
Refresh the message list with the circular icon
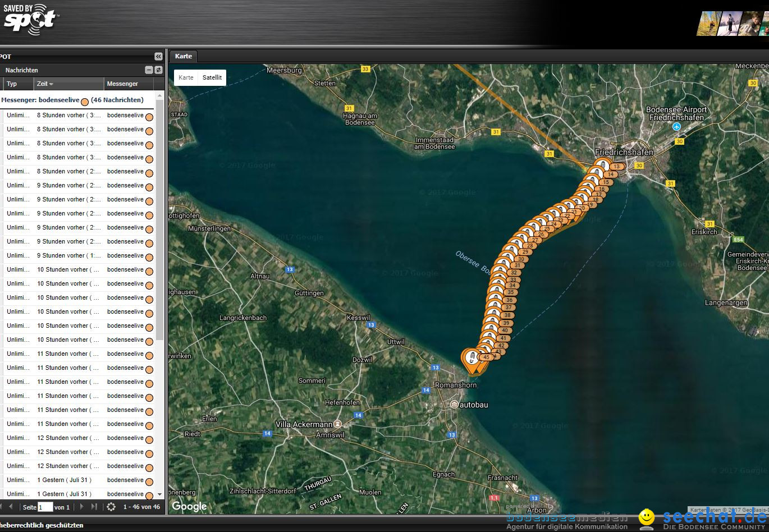111,507
